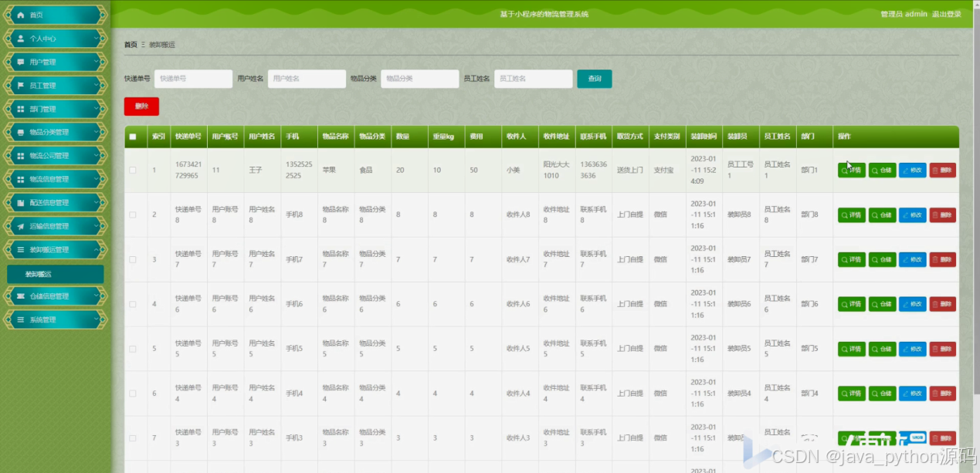The image size is (980, 473).
Task: Click the red 删除 in the 部门4 row
Action: (942, 394)
